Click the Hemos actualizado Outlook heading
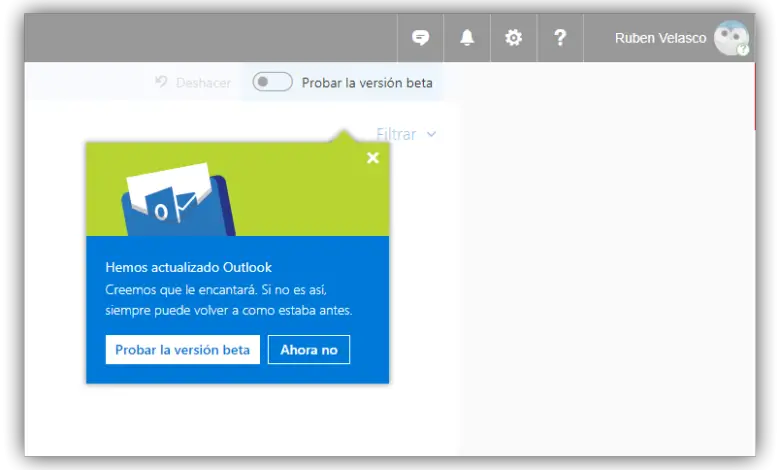Viewport: 780px width, 470px height. point(189,268)
